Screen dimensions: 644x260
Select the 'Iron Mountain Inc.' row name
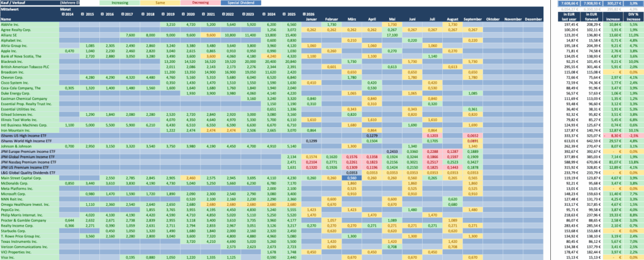tap(30, 130)
